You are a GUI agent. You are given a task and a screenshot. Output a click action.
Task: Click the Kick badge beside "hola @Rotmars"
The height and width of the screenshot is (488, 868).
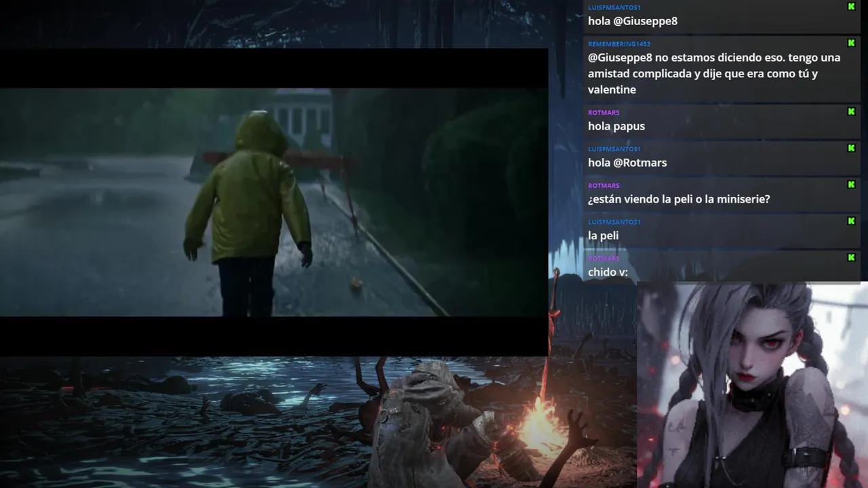pyautogui.click(x=851, y=148)
